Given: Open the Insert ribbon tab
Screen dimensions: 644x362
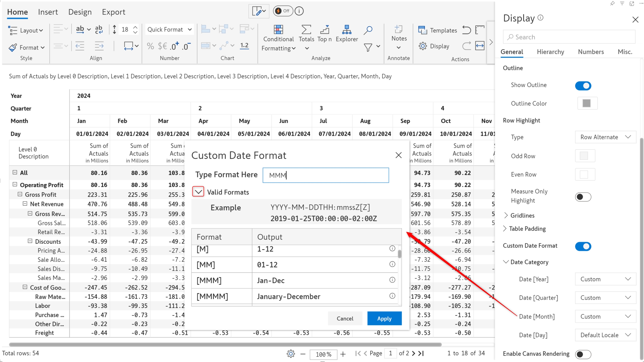Looking at the screenshot, I should 48,12.
